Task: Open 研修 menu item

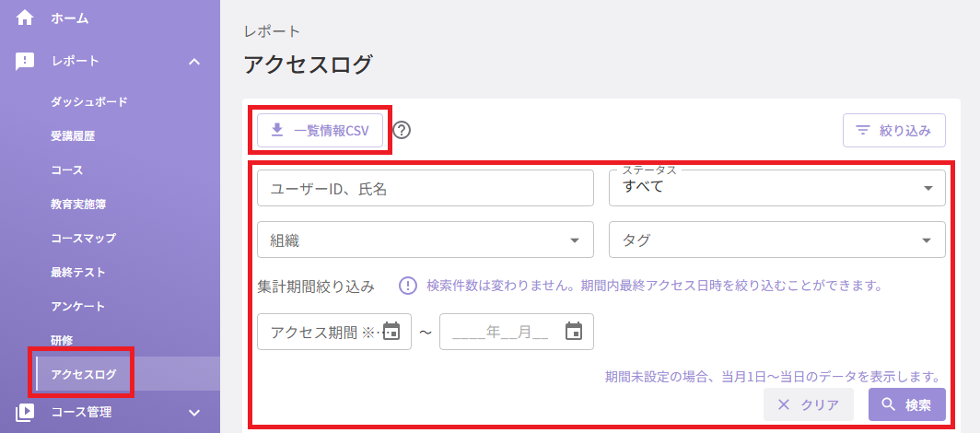Action: [x=62, y=341]
